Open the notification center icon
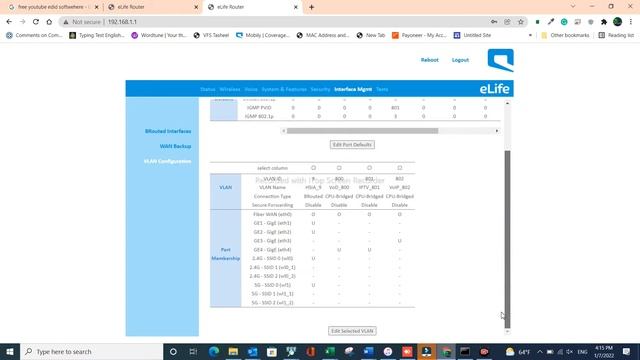The image size is (640, 360). [x=627, y=351]
